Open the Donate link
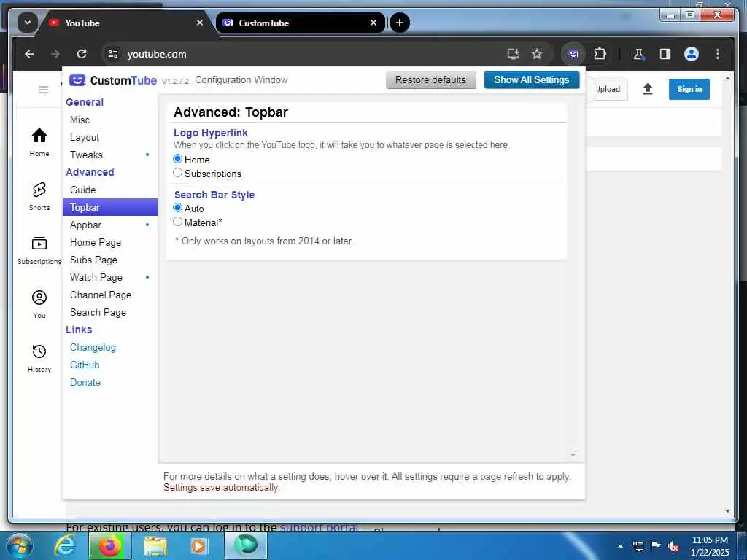 [85, 382]
